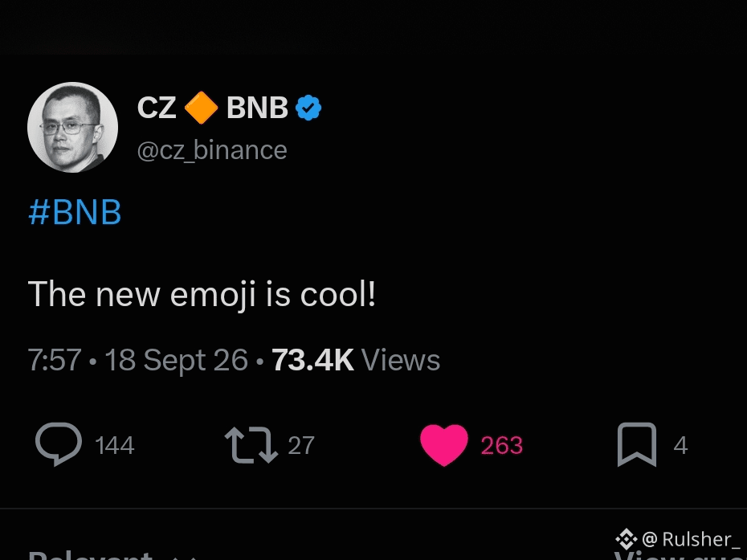Click the orange diamond emoji in name
747x560 pixels.
pos(201,108)
